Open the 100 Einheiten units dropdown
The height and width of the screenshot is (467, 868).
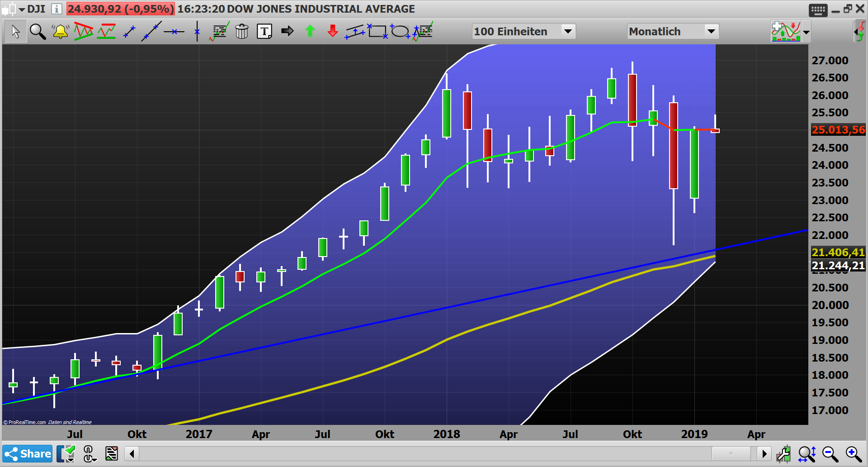pos(524,31)
